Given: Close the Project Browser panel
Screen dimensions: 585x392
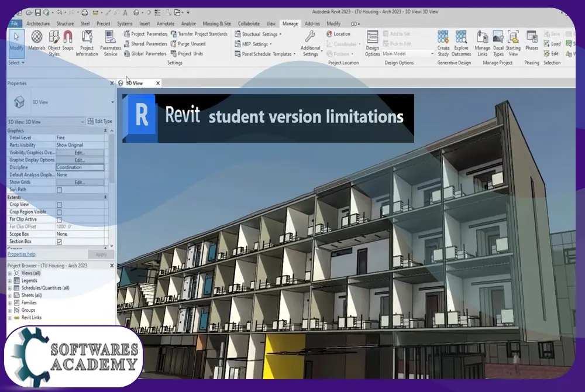Looking at the screenshot, I should click(x=112, y=266).
